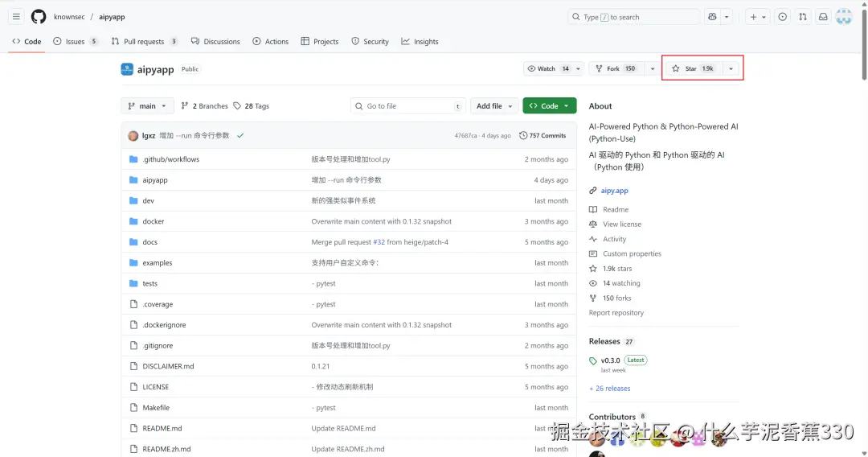Click the link icon beside aipy.app

tap(593, 191)
